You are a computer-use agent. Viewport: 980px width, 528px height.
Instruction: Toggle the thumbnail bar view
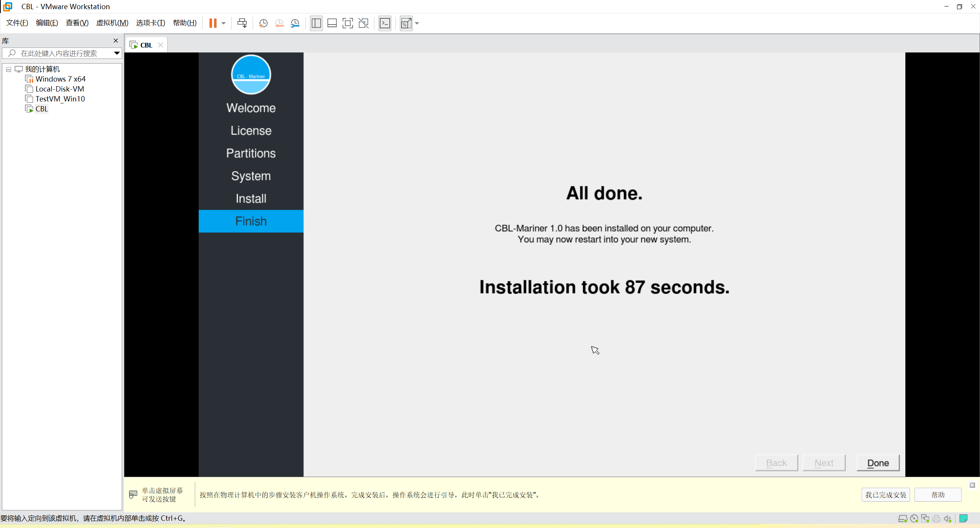coord(332,23)
